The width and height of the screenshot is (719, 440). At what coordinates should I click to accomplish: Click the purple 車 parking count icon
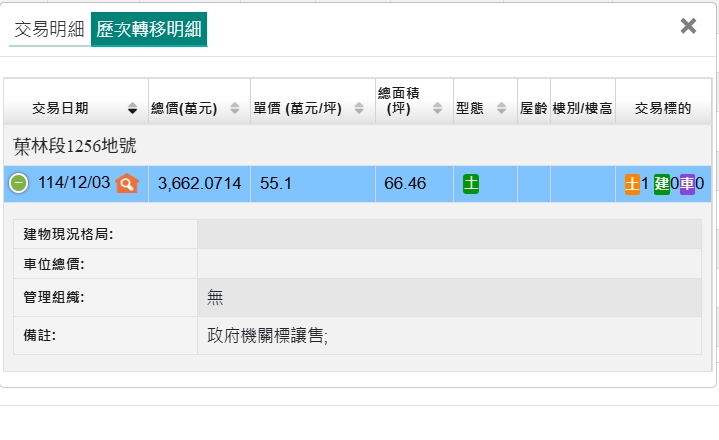687,183
